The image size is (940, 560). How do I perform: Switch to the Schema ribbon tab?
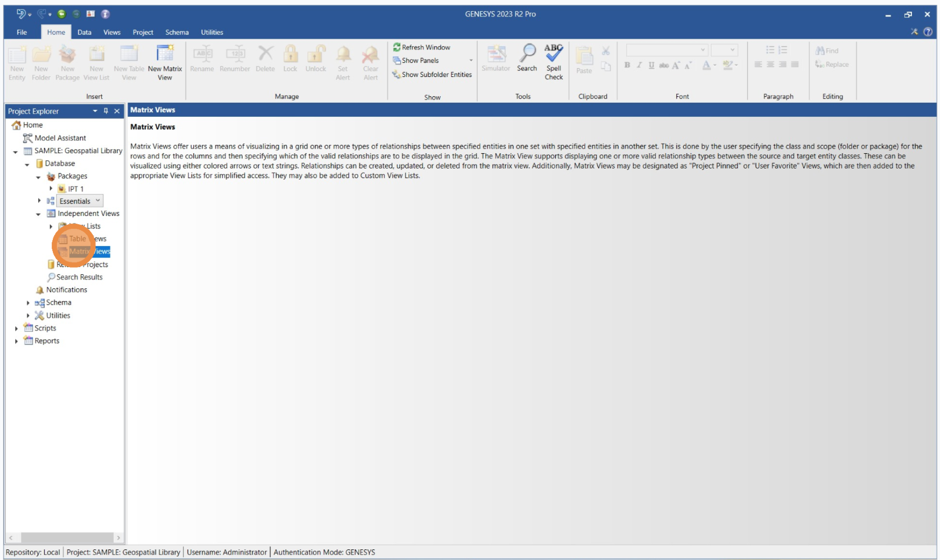click(177, 32)
